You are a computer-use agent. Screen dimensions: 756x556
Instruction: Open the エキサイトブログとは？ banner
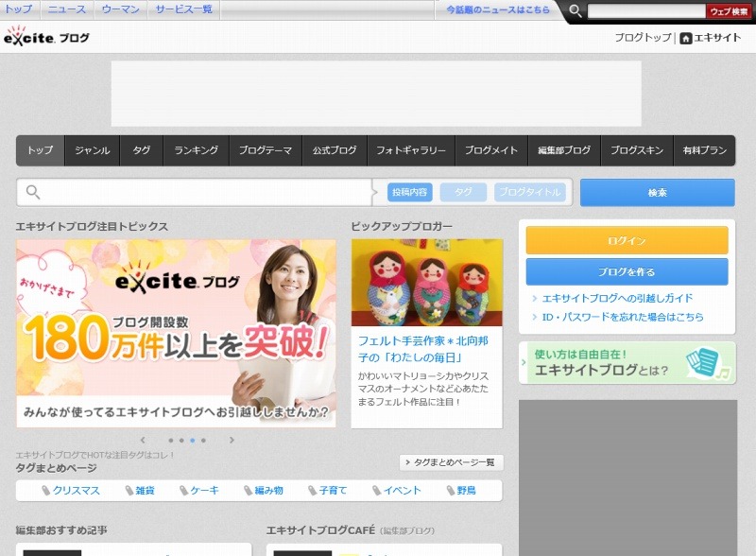(x=627, y=363)
